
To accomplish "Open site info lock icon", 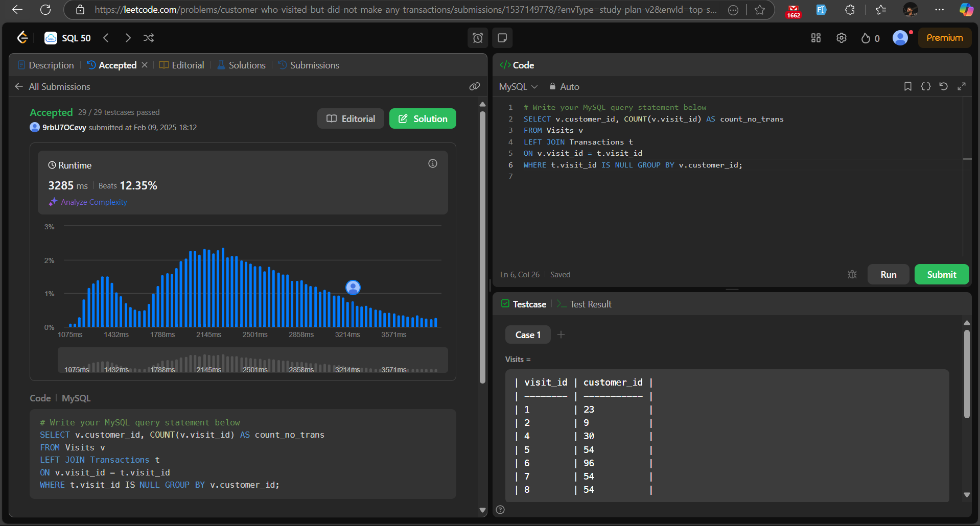I will point(80,10).
